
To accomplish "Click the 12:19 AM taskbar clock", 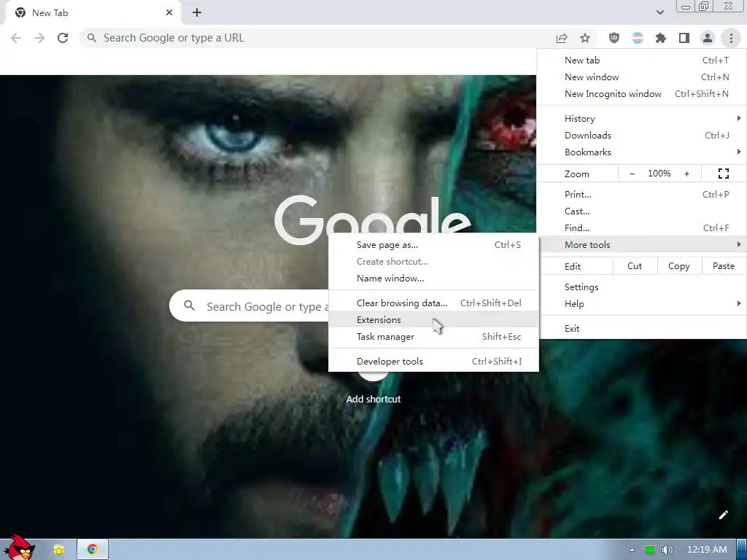I will point(707,550).
